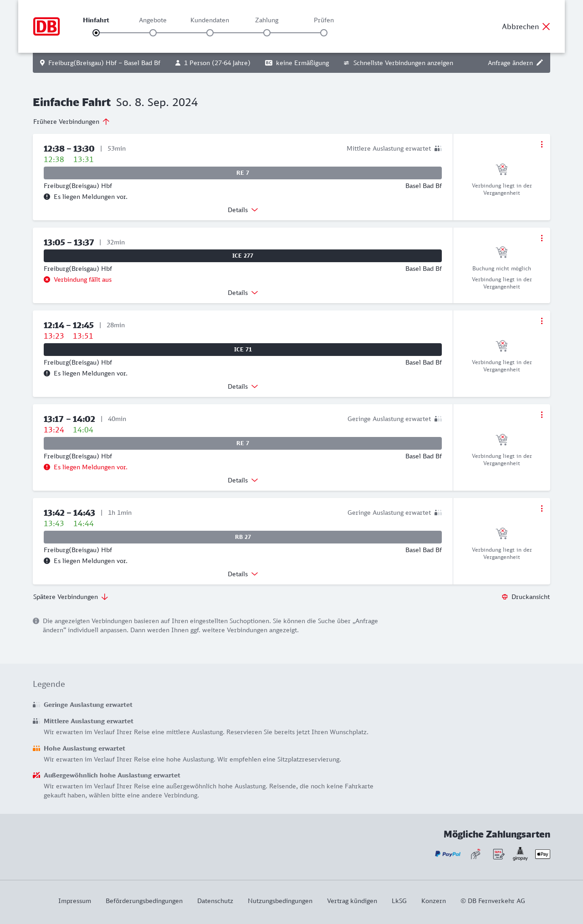Click the printer icon for Druckansicht
This screenshot has width=583, height=924.
[x=505, y=597]
